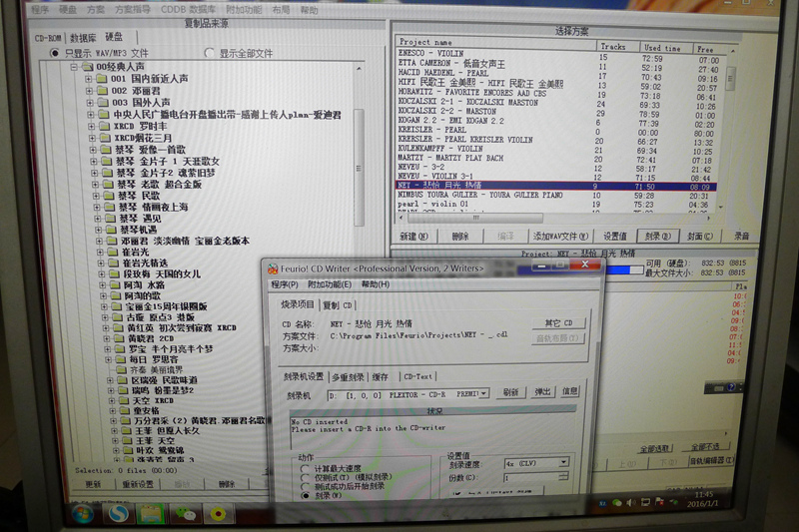Click folder icon of 王菲 天空
The width and height of the screenshot is (799, 532).
127,441
